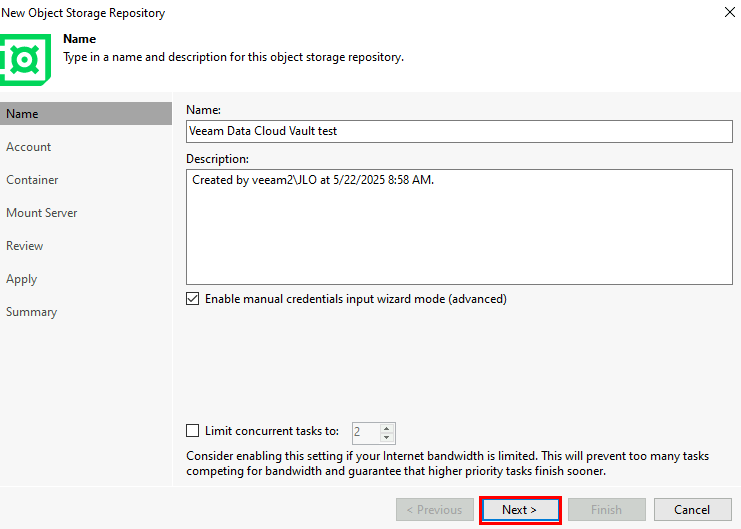Viewport: 741px width, 529px height.
Task: Open the Summary wizard step
Action: 32,312
